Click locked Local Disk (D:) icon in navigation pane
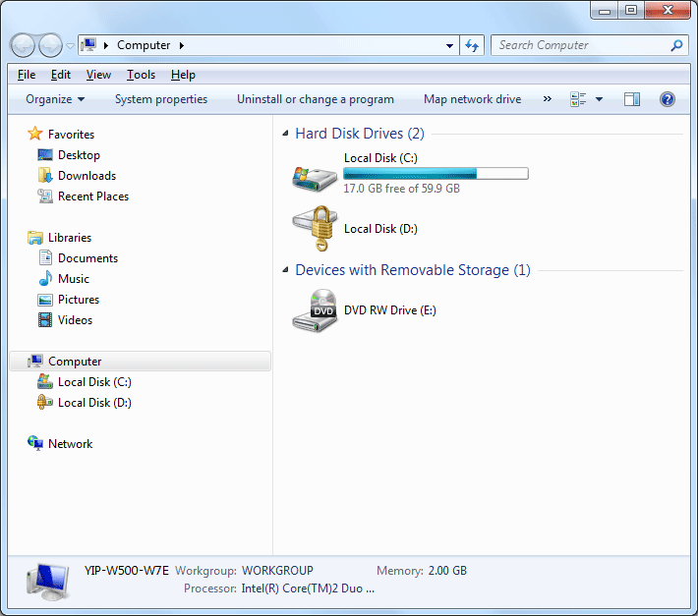This screenshot has height=616, width=698. coord(45,402)
